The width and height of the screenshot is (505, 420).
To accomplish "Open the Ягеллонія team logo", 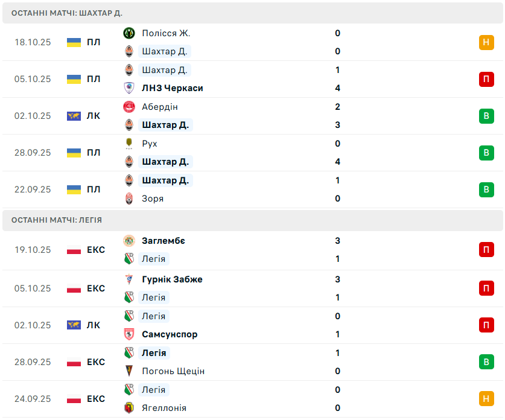I will tap(129, 408).
